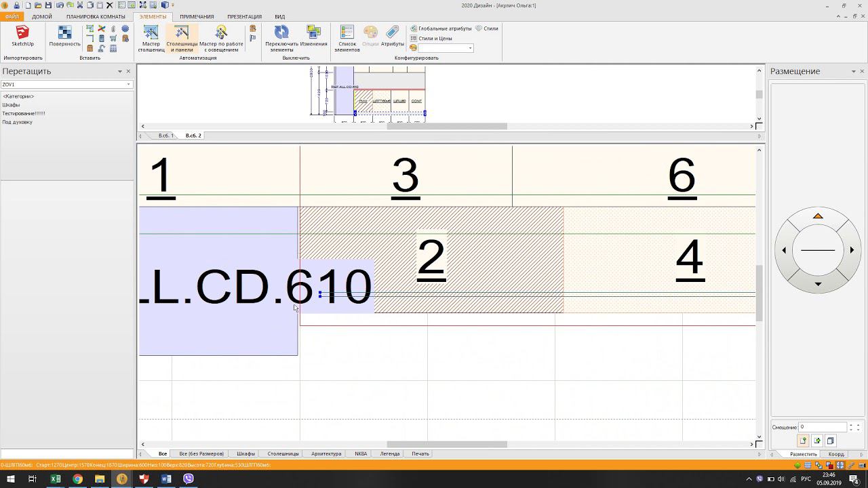Open Стили и Цены settings

(431, 38)
